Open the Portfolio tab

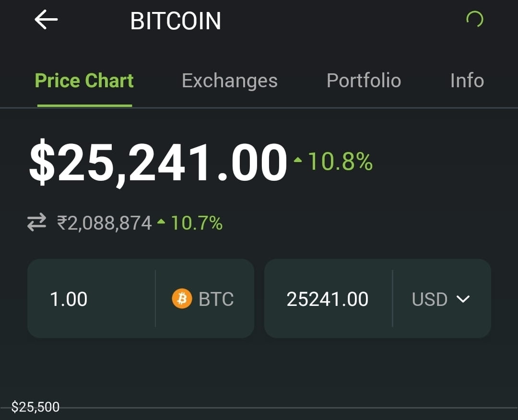pyautogui.click(x=364, y=81)
